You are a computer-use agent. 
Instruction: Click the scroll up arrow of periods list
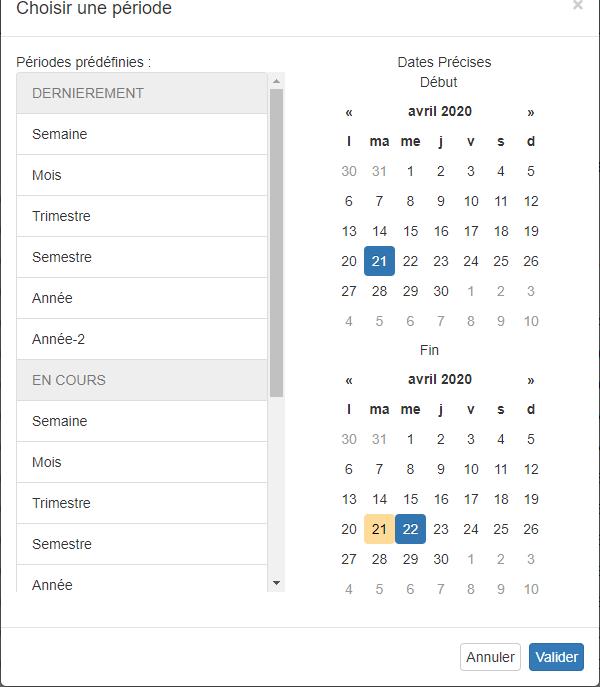point(277,81)
